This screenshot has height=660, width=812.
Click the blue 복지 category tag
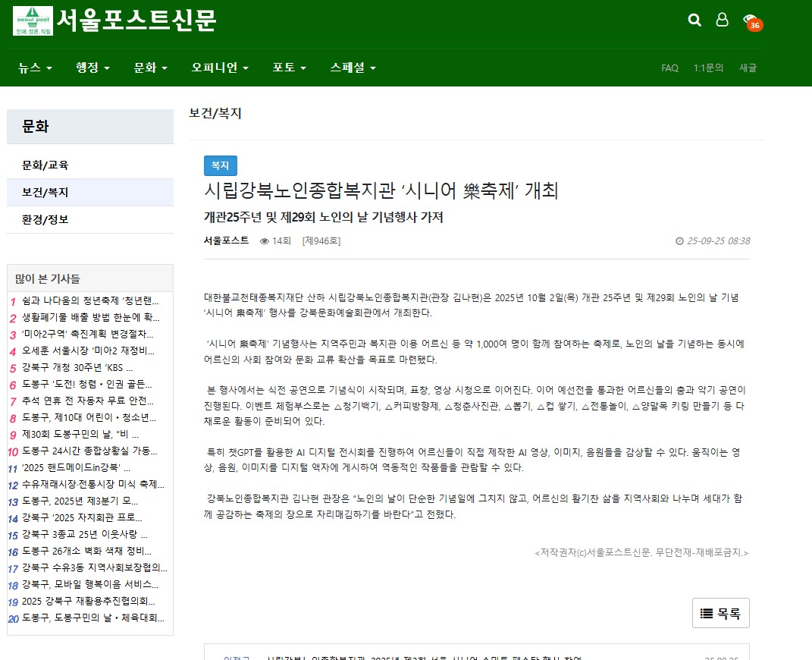220,165
